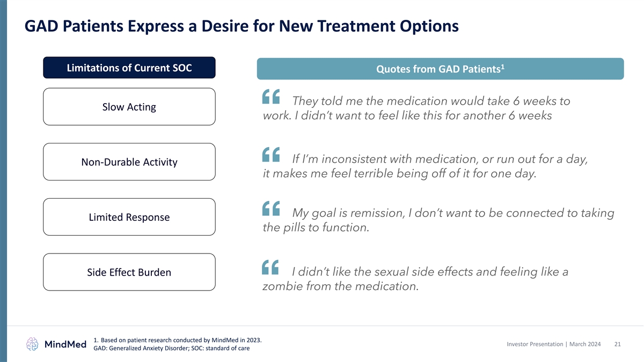Click the quotation mark before the 6 weeks quote
This screenshot has width=644, height=362.
(272, 97)
